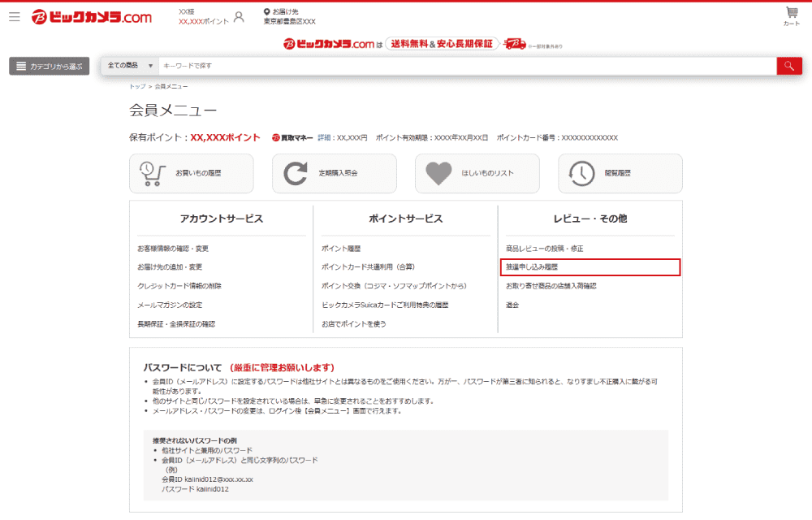Click 商品レビューの投稿・修正 link
Screen dimensions: 812x520
tap(544, 249)
